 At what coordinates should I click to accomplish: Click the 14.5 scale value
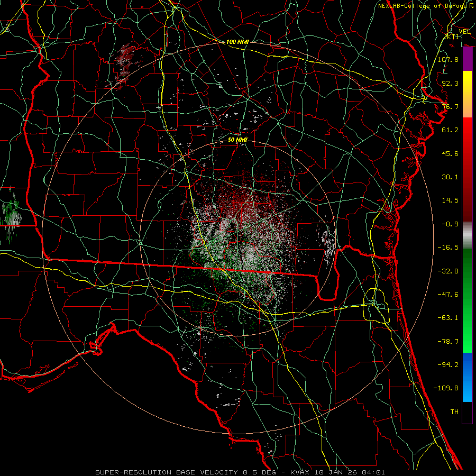(x=450, y=200)
